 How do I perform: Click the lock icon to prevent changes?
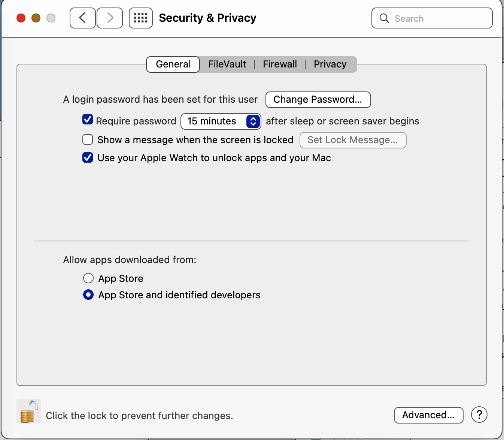(x=29, y=412)
